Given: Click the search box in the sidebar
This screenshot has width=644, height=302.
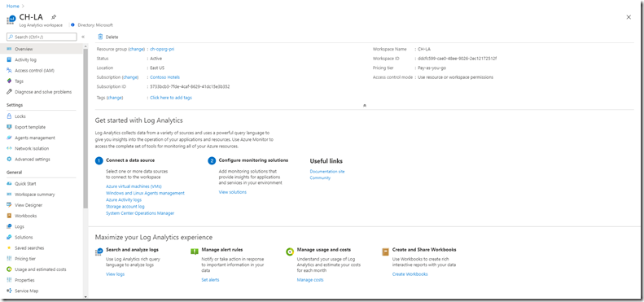Looking at the screenshot, I should tap(42, 37).
